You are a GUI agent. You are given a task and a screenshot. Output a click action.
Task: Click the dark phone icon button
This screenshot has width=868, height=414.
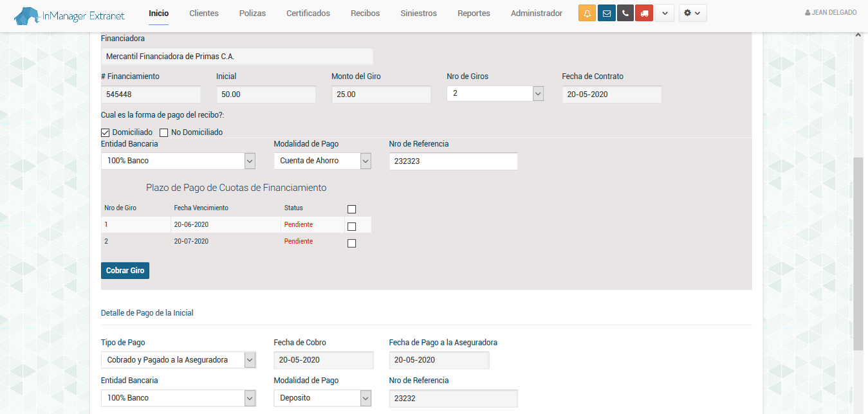click(x=625, y=14)
